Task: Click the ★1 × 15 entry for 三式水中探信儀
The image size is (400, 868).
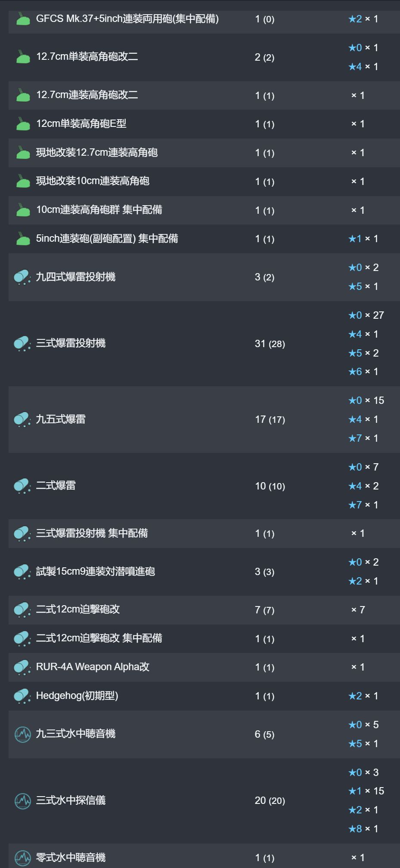Action: pyautogui.click(x=366, y=791)
